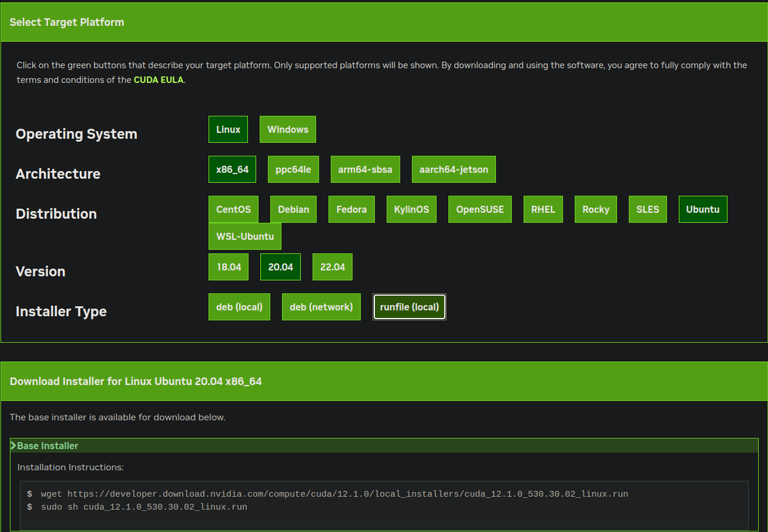This screenshot has height=532, width=768.
Task: Select the RHEL distribution
Action: click(543, 209)
